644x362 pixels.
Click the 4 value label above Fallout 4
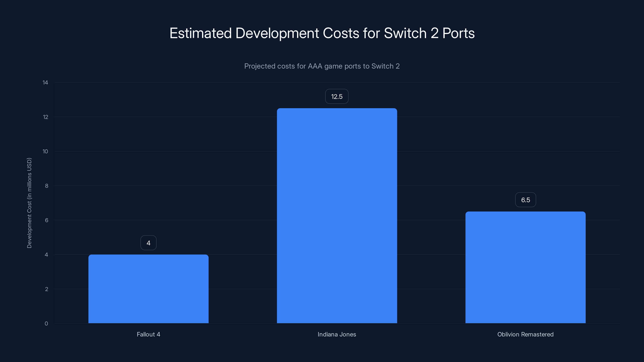click(149, 242)
